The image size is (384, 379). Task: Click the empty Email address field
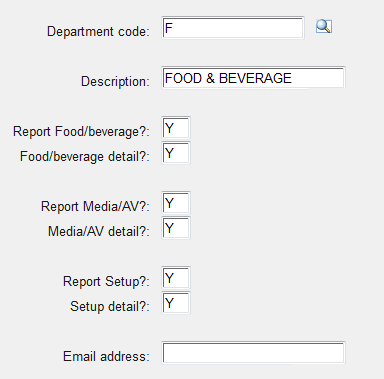[x=253, y=353]
